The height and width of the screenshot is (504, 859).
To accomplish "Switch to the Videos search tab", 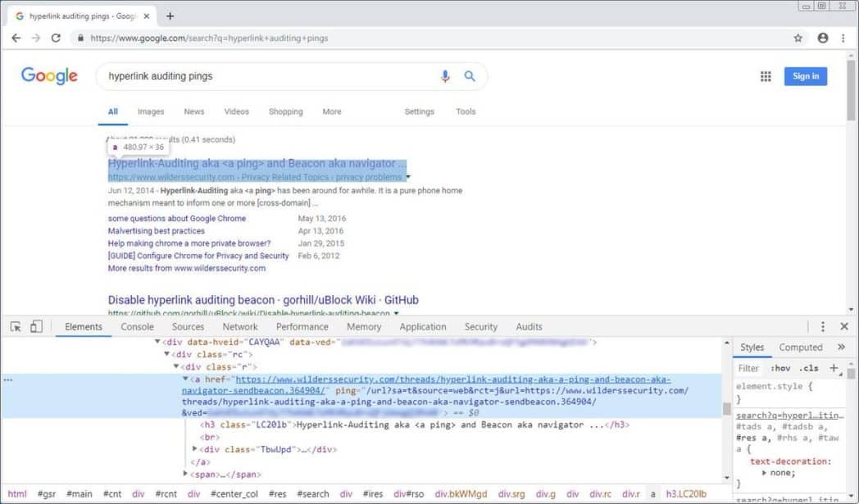I will click(x=236, y=111).
